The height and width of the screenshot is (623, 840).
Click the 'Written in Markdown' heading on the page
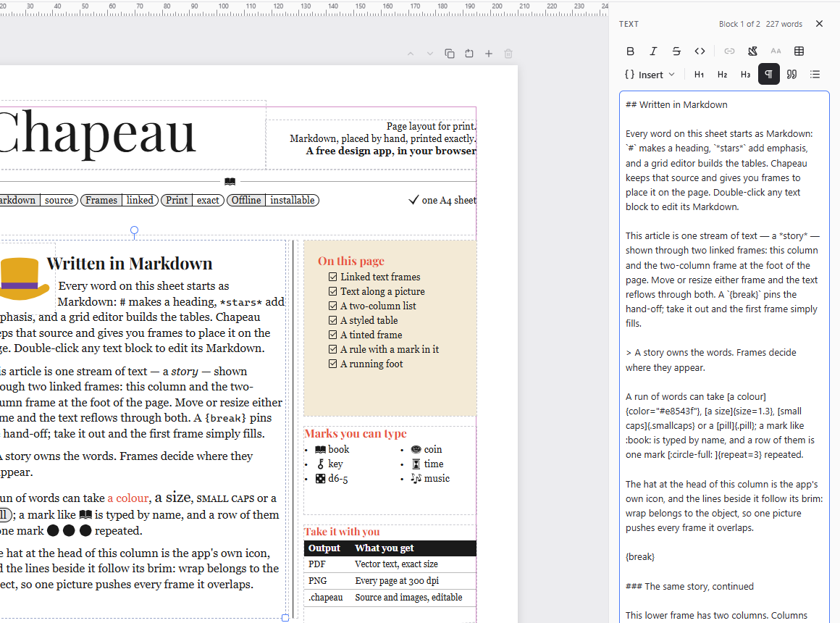[130, 264]
